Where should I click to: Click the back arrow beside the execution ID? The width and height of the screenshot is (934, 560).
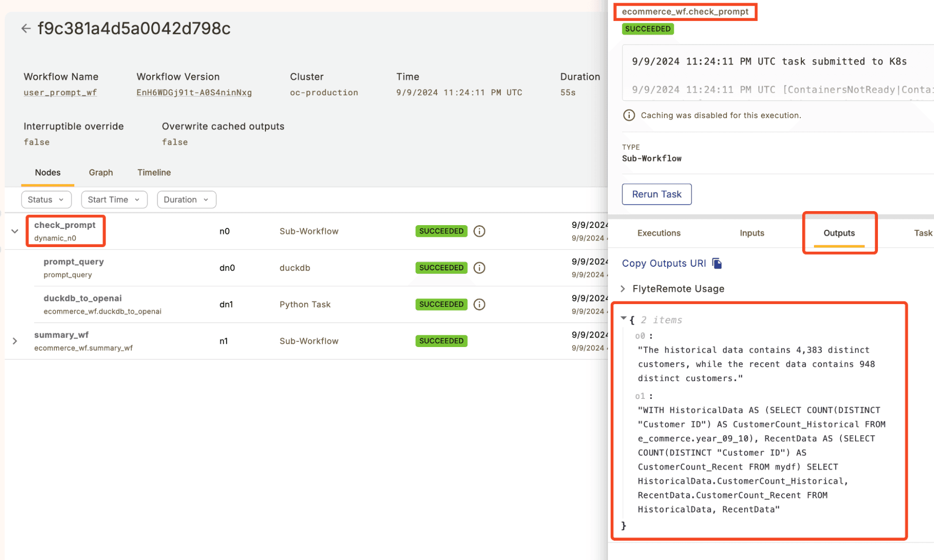pos(26,28)
